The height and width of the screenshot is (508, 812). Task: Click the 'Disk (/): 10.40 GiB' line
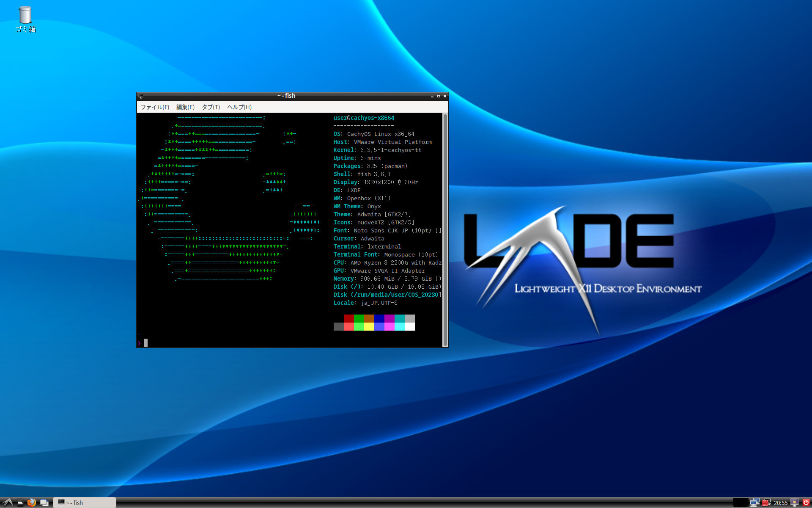pos(387,287)
